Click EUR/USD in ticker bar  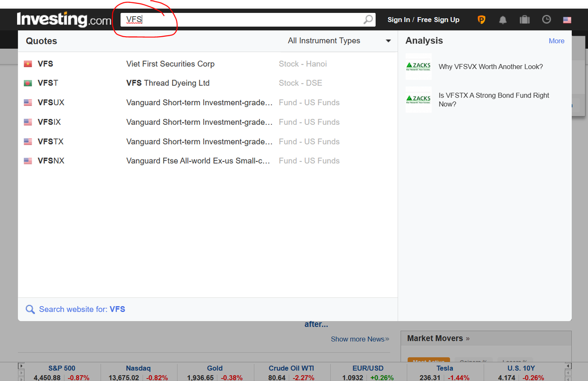coord(368,368)
